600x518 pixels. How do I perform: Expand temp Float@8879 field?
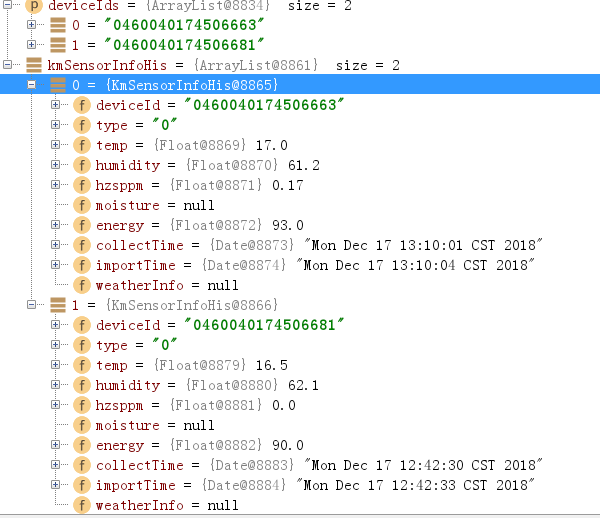click(55, 365)
